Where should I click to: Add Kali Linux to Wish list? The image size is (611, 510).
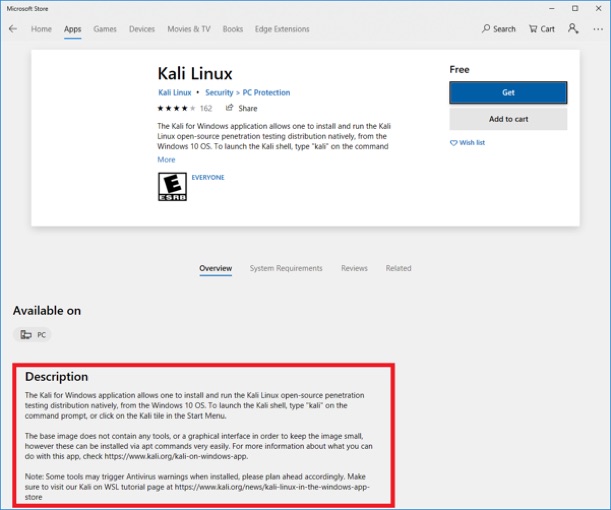tap(467, 143)
